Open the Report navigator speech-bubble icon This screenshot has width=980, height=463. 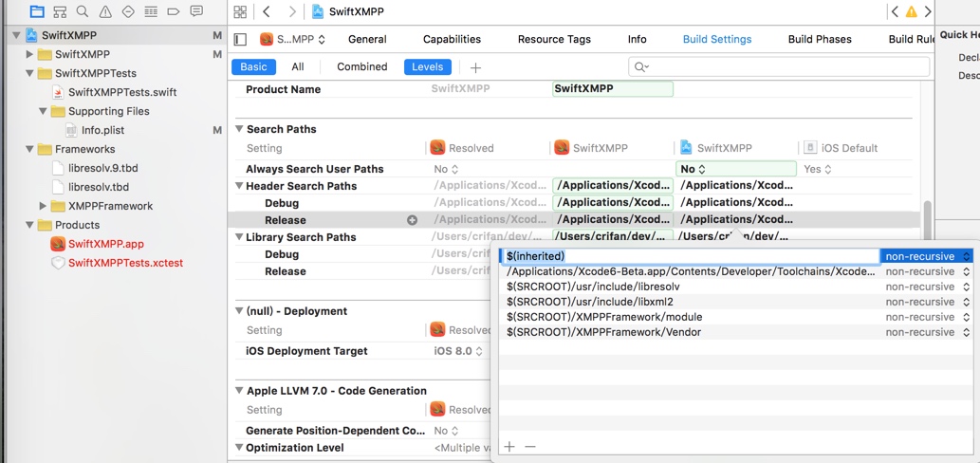pos(196,11)
